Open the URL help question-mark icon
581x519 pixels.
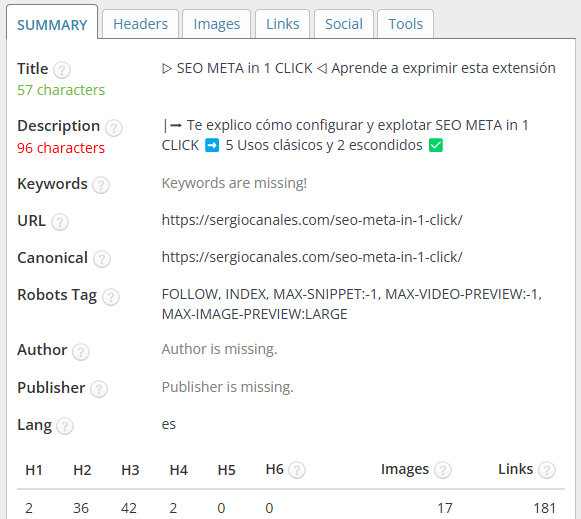[60, 222]
